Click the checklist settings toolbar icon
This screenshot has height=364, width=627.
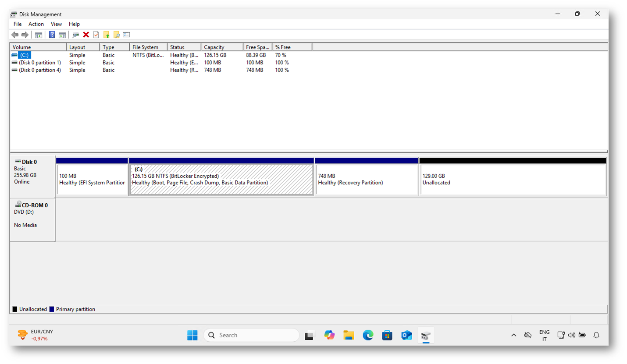pos(126,35)
